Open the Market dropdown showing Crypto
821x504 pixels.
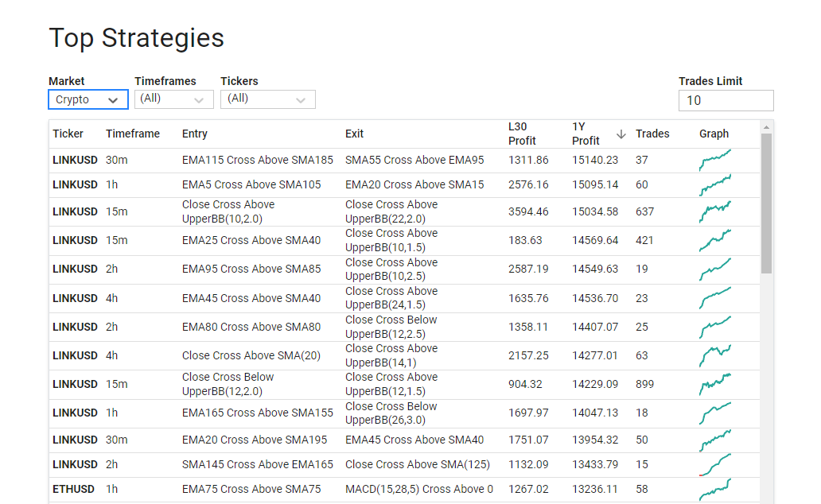88,99
